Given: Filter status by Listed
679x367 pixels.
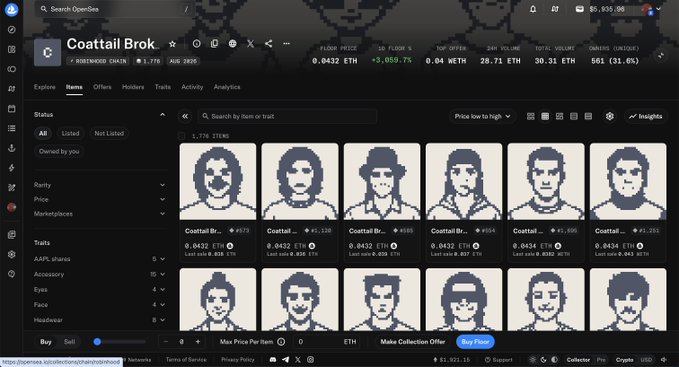Looking at the screenshot, I should click(70, 133).
